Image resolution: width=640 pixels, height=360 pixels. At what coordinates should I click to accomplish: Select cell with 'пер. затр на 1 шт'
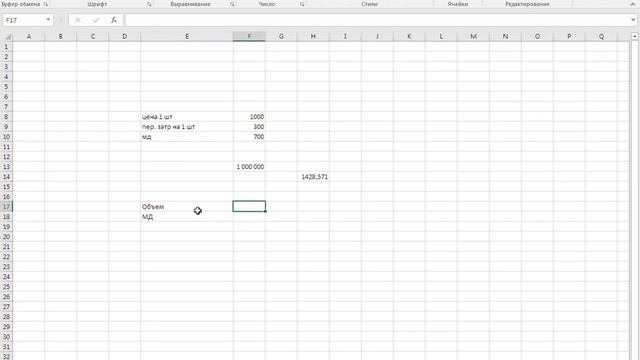click(187, 127)
